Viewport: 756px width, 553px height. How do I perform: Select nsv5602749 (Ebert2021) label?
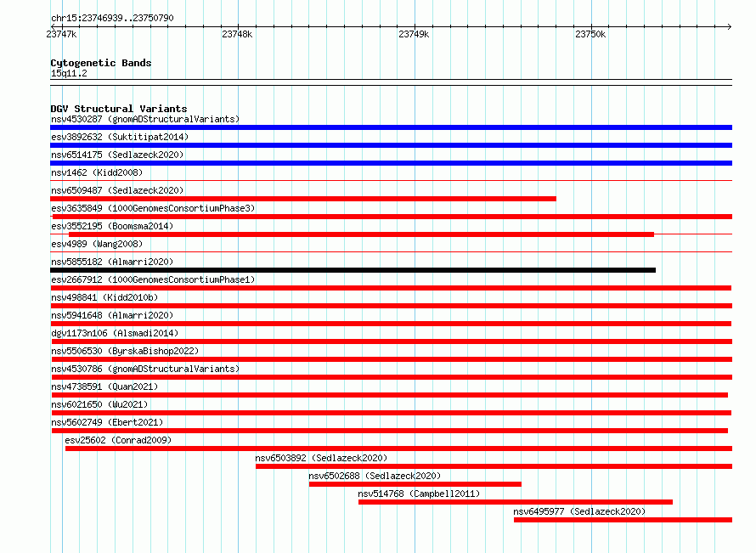coord(107,422)
